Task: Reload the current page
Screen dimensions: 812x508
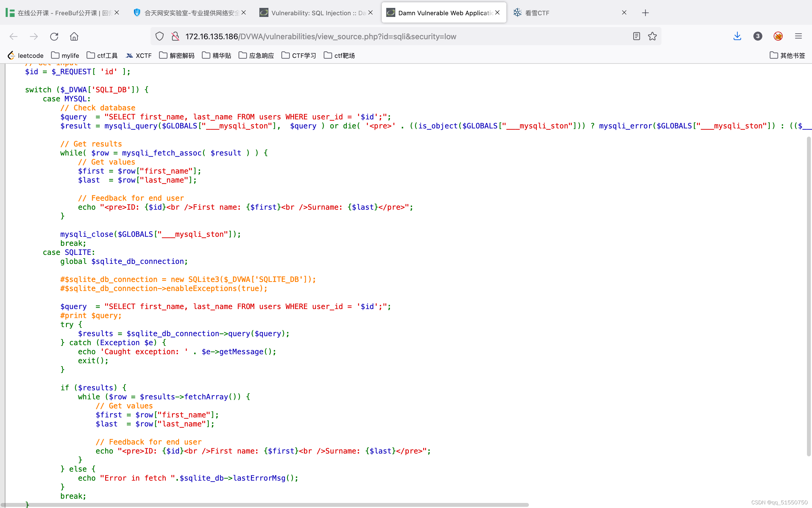Action: (54, 36)
